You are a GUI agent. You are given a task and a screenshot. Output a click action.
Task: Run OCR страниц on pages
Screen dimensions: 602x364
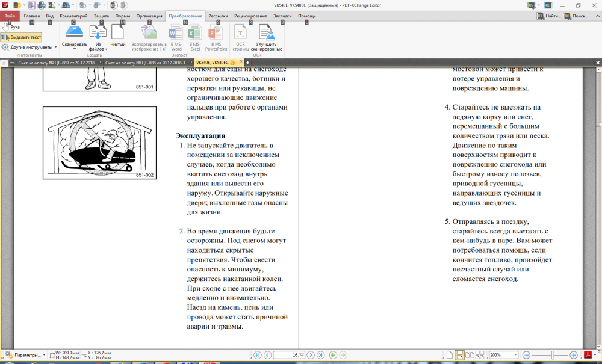click(240, 32)
